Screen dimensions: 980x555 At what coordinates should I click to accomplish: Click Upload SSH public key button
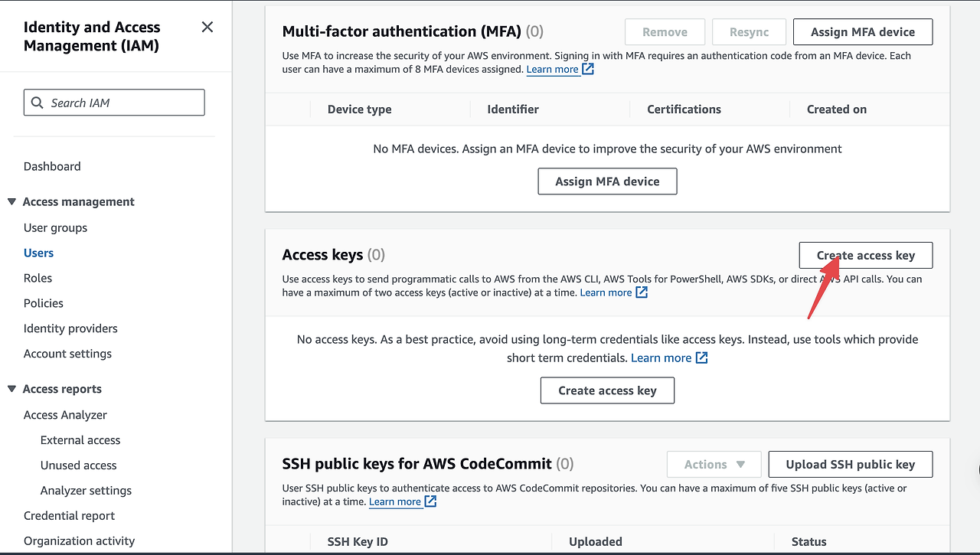tap(850, 464)
